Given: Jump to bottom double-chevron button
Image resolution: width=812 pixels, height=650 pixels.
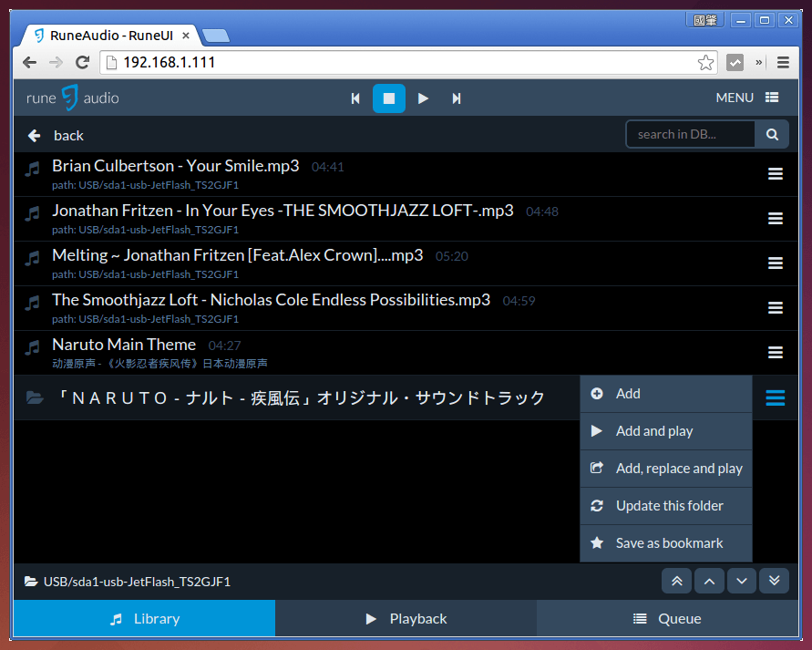Looking at the screenshot, I should [774, 581].
